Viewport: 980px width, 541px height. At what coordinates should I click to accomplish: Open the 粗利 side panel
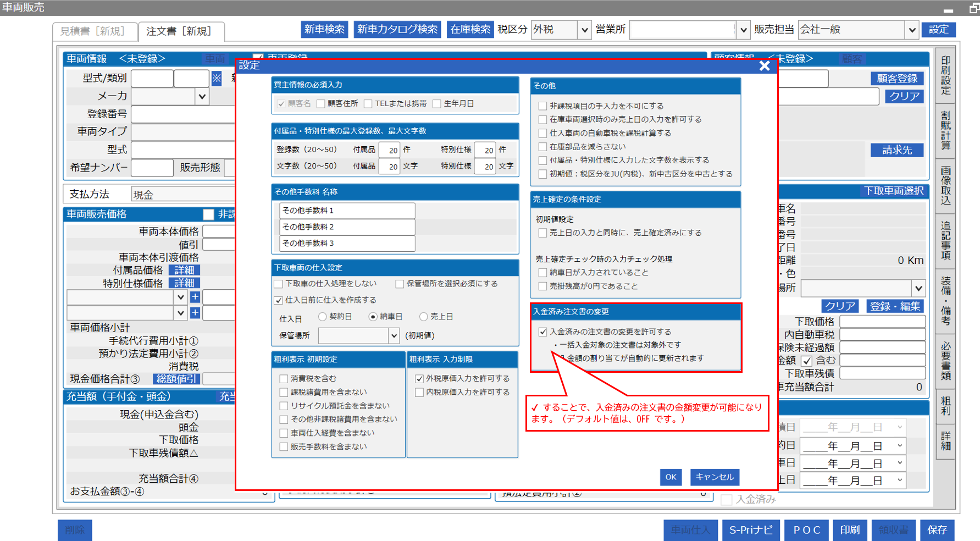click(945, 405)
